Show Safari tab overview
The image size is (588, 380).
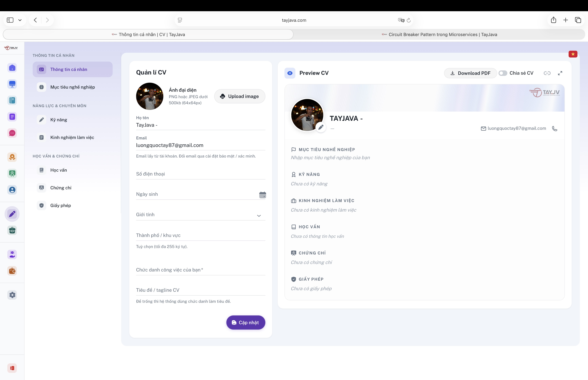pyautogui.click(x=578, y=20)
